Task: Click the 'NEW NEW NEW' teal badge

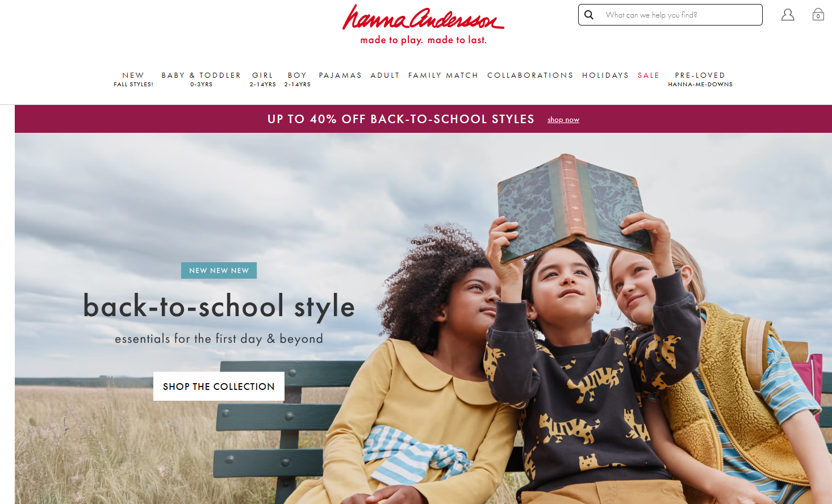Action: pyautogui.click(x=219, y=271)
